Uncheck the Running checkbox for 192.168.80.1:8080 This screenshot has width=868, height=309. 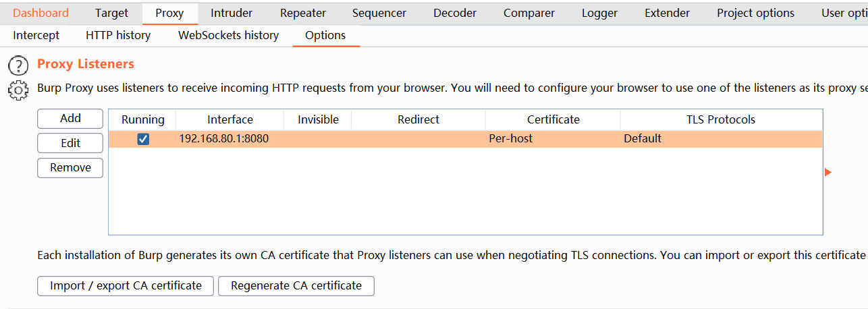point(143,139)
